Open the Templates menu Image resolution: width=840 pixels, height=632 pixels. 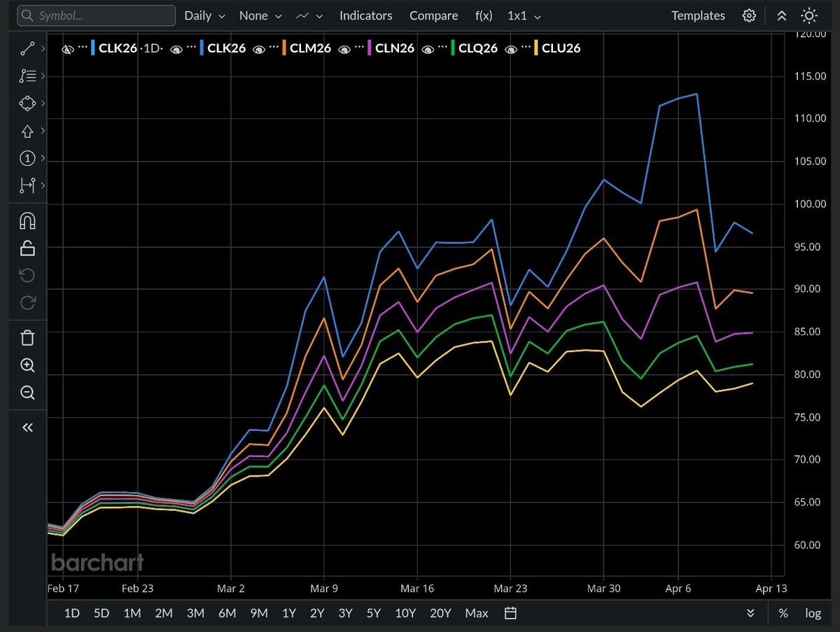[698, 15]
